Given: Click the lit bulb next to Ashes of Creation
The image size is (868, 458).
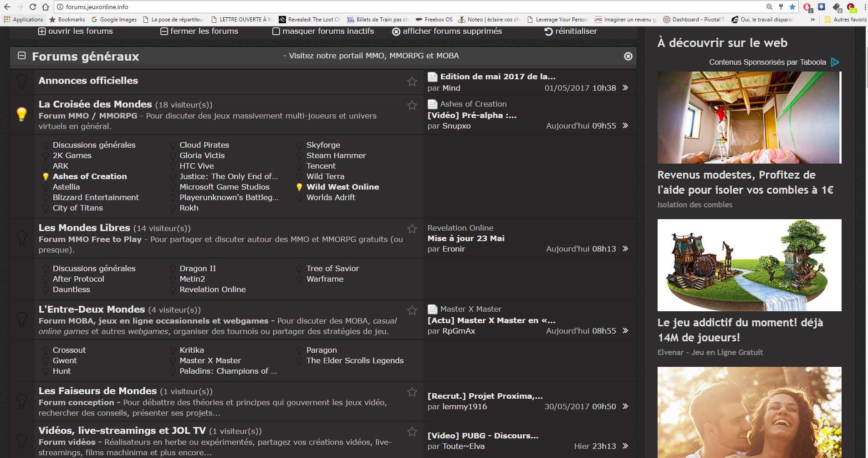Looking at the screenshot, I should coord(46,176).
